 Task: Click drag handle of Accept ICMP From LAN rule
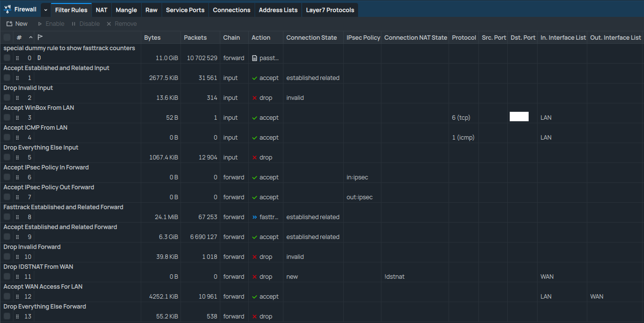[x=17, y=138]
